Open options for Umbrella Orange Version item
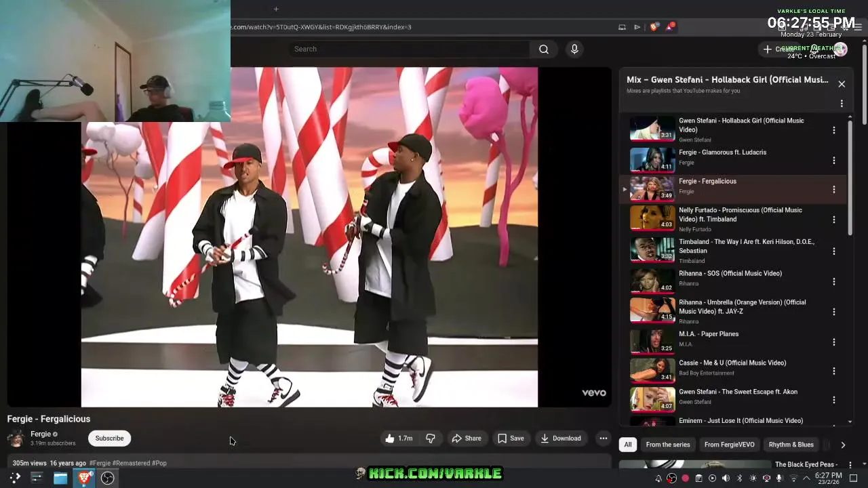This screenshot has width=868, height=488. coord(834,312)
